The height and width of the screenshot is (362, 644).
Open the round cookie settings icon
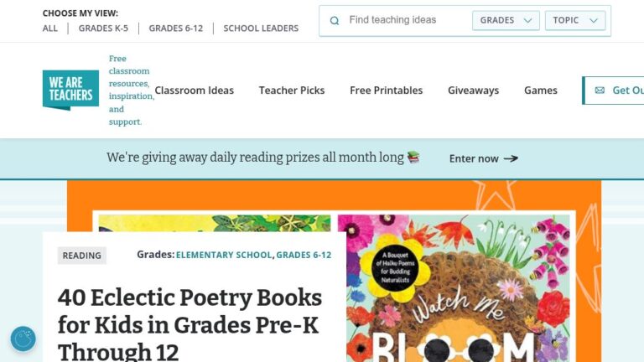(23, 339)
